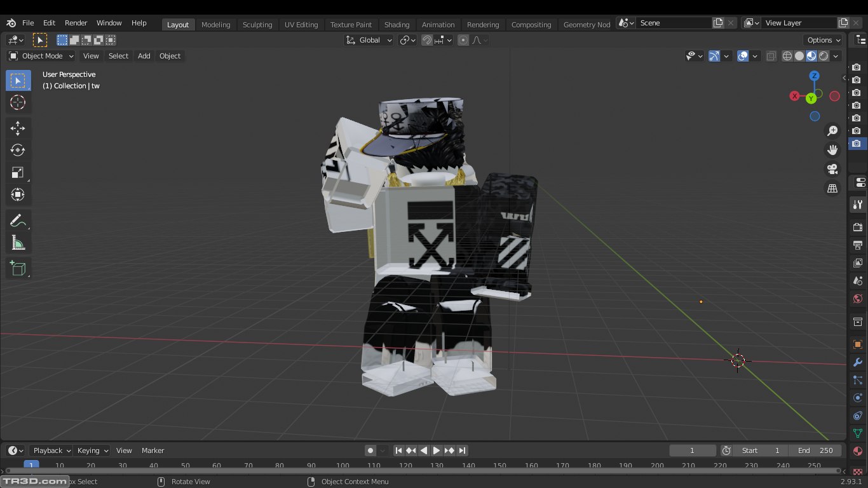Open the Object Mode dropdown
Viewport: 868px width, 488px height.
(x=41, y=56)
